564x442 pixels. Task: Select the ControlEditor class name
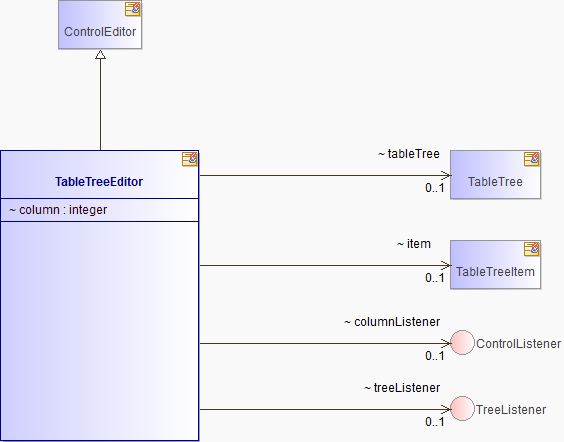100,32
